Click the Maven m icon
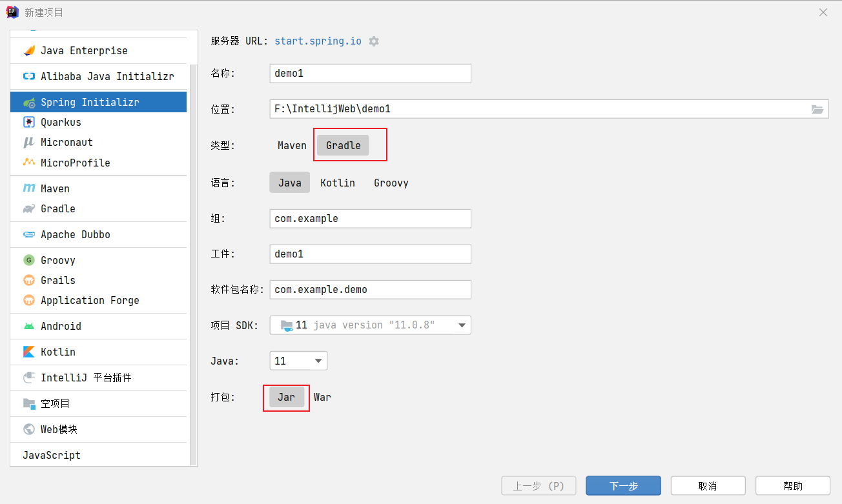The image size is (842, 504). pos(29,188)
